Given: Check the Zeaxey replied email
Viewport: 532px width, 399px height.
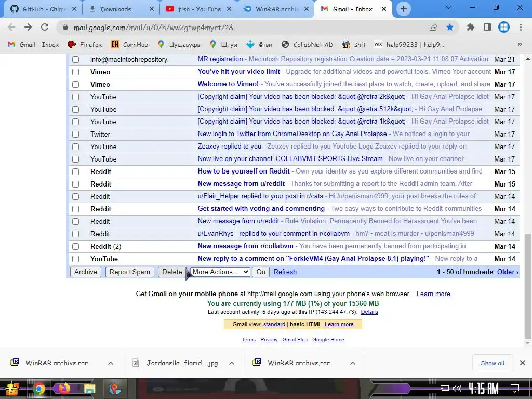Looking at the screenshot, I should click(76, 147).
